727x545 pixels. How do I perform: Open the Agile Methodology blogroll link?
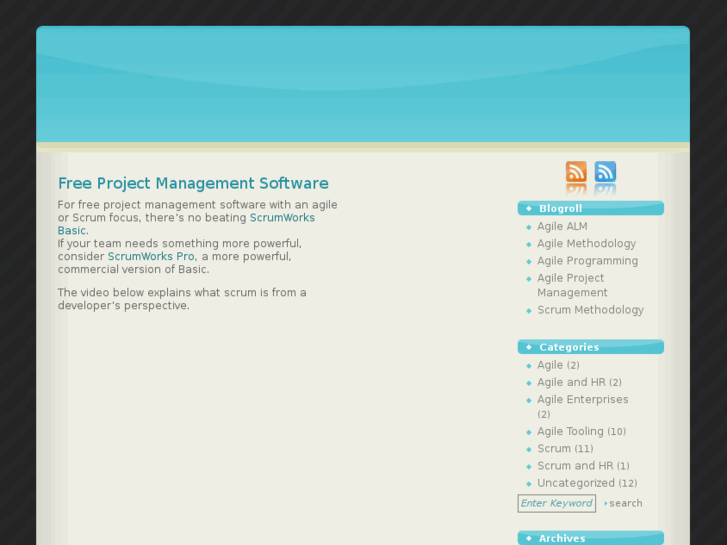[x=587, y=244]
